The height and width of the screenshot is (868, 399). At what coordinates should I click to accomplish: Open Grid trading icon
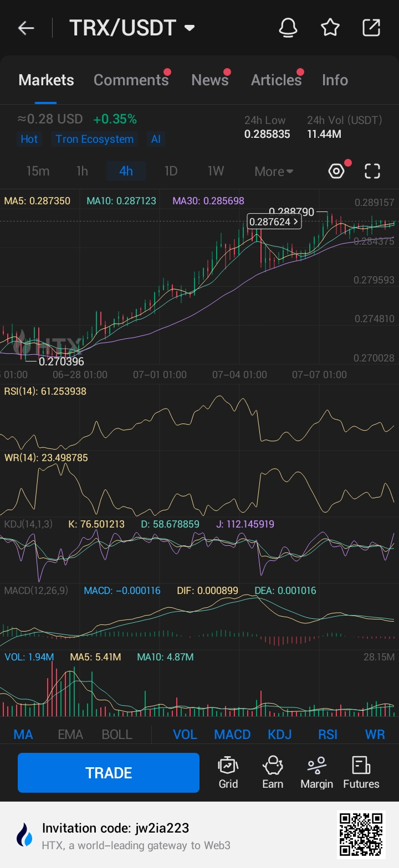point(228,772)
